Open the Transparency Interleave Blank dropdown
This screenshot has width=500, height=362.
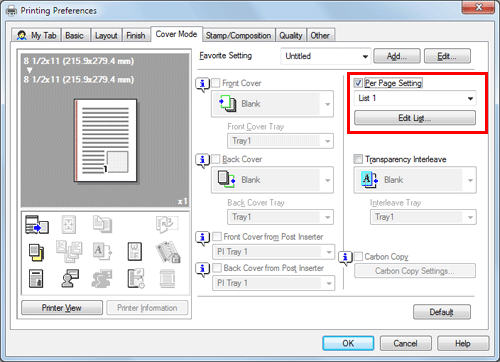coord(415,180)
